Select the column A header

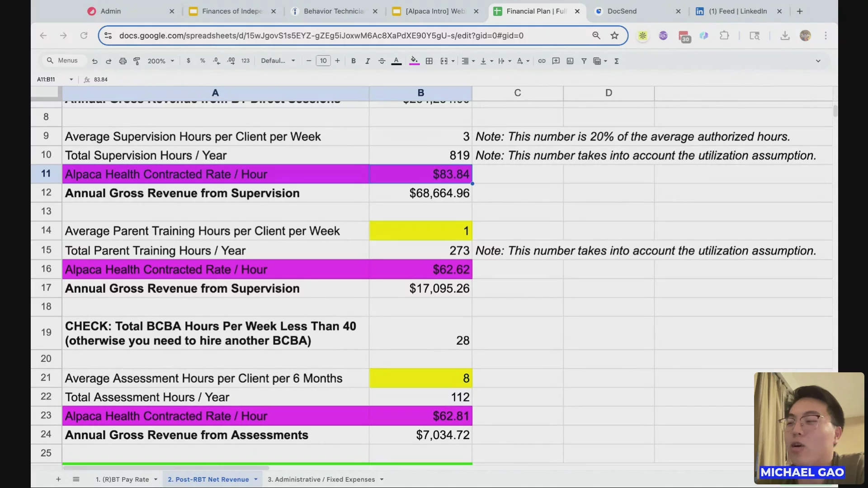pyautogui.click(x=215, y=93)
